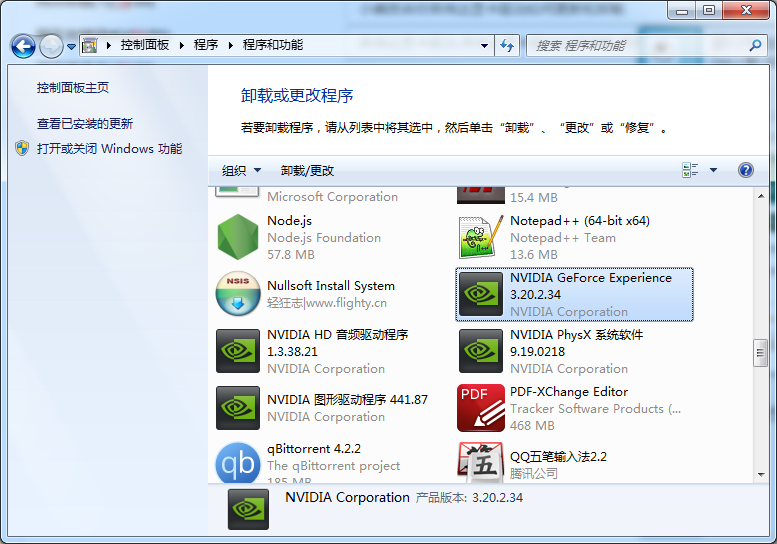777x544 pixels.
Task: Click the 卸载/更改 toolbar button
Action: pos(307,170)
